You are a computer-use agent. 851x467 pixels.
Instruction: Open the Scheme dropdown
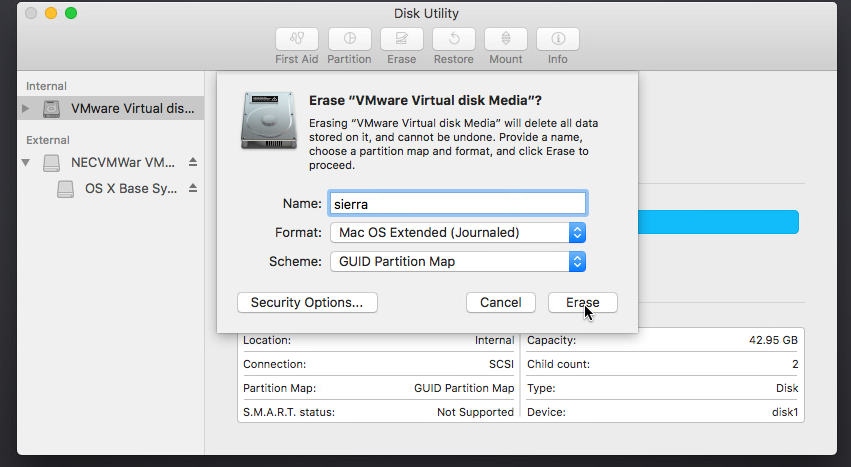tap(458, 262)
